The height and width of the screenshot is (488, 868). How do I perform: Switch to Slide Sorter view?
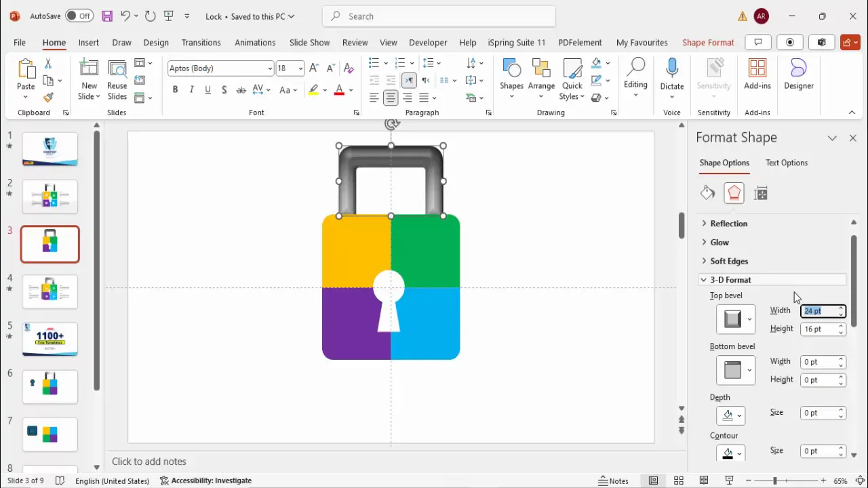click(x=678, y=481)
